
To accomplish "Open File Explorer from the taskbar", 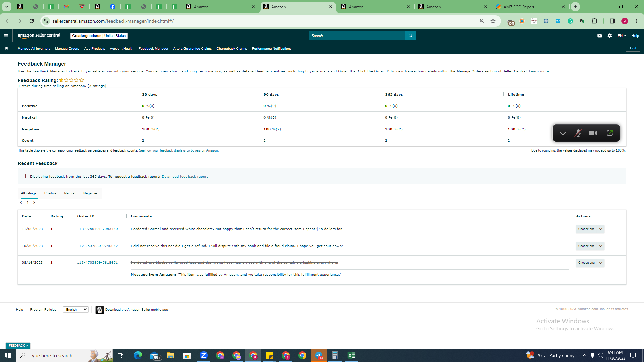I will click(171, 355).
